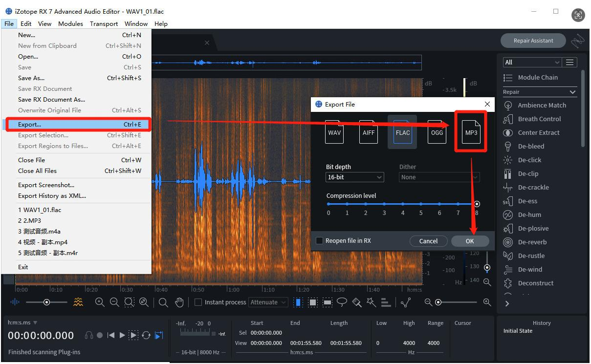Image resolution: width=591 pixels, height=364 pixels.
Task: Choose the MP3 format icon
Action: [x=471, y=132]
